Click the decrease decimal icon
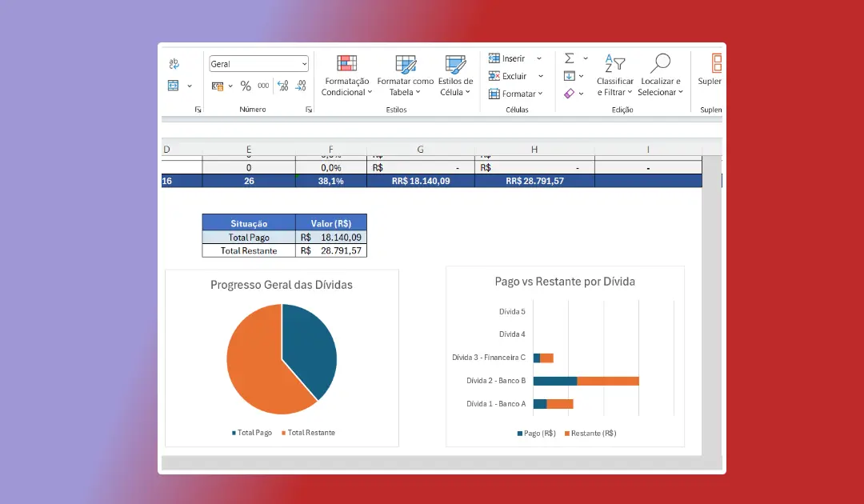Viewport: 864px width, 504px height. click(301, 86)
